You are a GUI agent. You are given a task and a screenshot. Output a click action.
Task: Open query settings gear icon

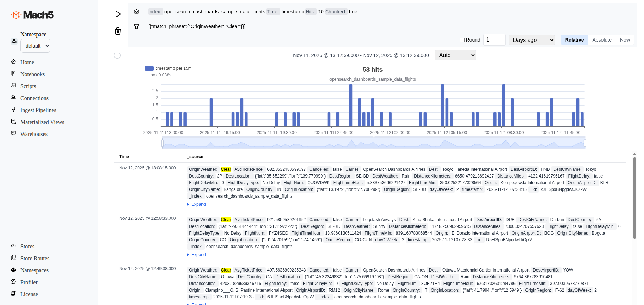point(137,12)
